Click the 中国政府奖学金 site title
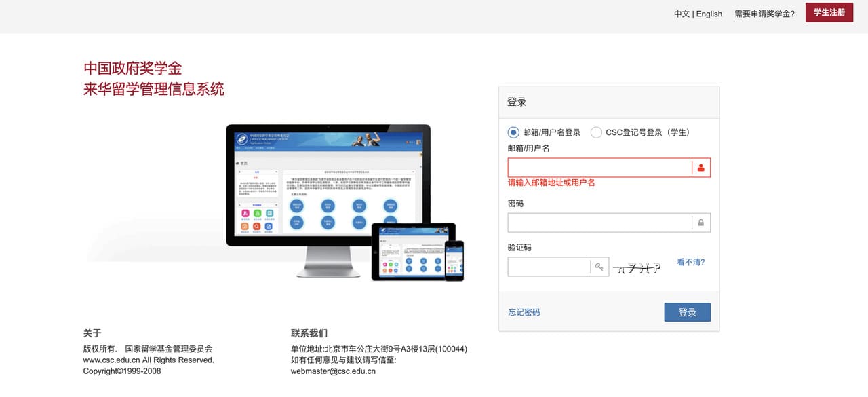This screenshot has width=868, height=397. [x=133, y=69]
